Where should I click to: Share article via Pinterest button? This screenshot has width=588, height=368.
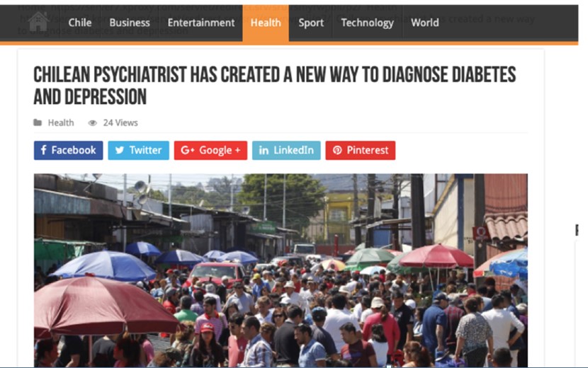(x=361, y=150)
